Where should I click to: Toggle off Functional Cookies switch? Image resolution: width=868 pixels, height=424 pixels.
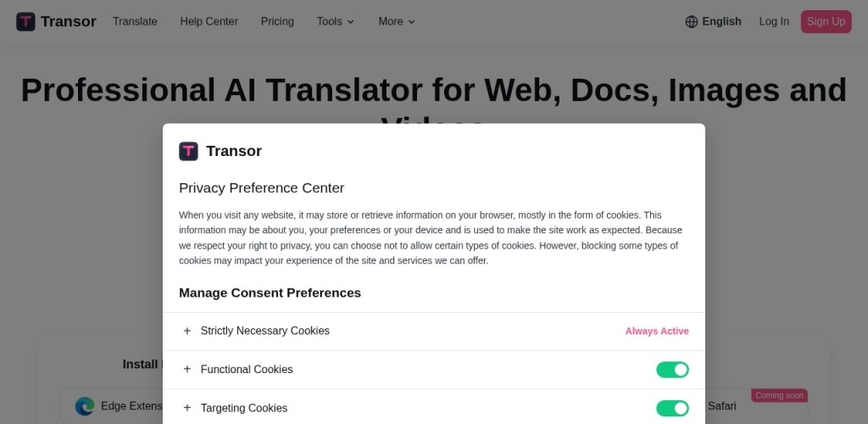(x=672, y=370)
